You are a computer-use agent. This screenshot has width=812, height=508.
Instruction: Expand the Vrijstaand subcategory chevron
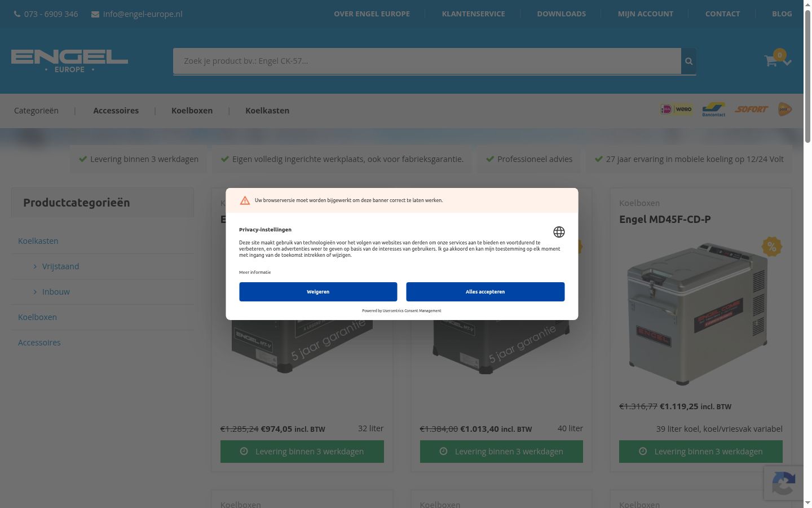click(x=35, y=266)
